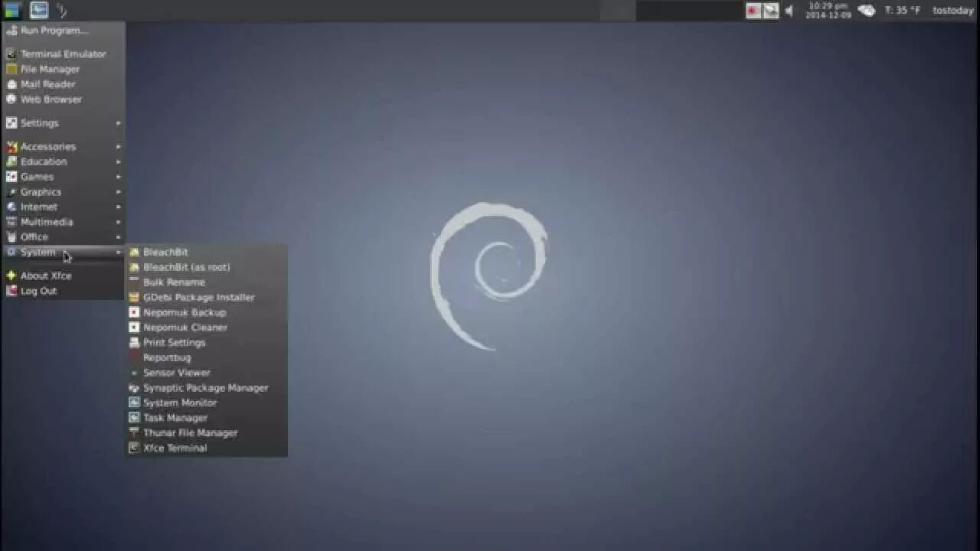The height and width of the screenshot is (551, 980).
Task: Click the second launcher icon in the top panel
Action: pos(39,10)
